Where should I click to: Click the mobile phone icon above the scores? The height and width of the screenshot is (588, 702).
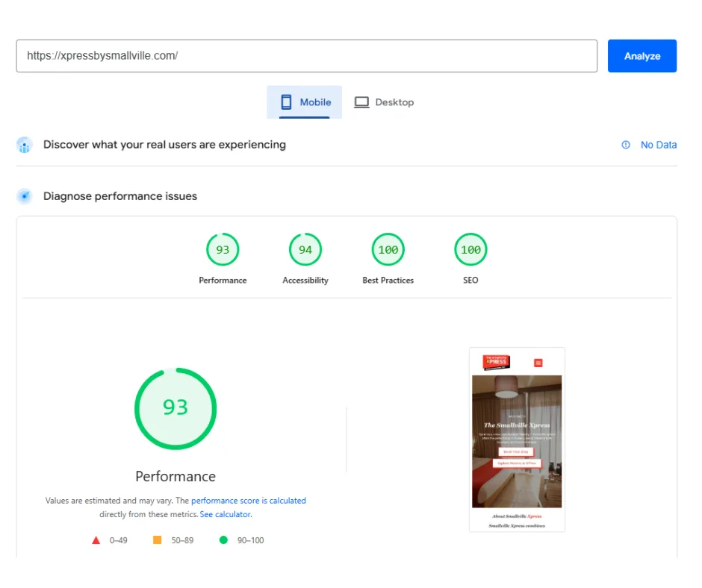tap(287, 101)
